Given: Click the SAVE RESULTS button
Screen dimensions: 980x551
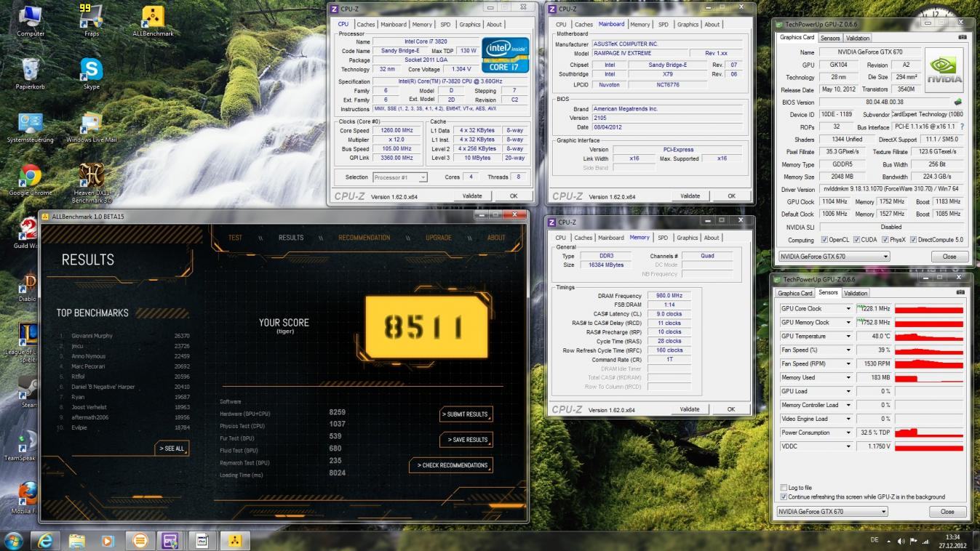Looking at the screenshot, I should [x=466, y=439].
